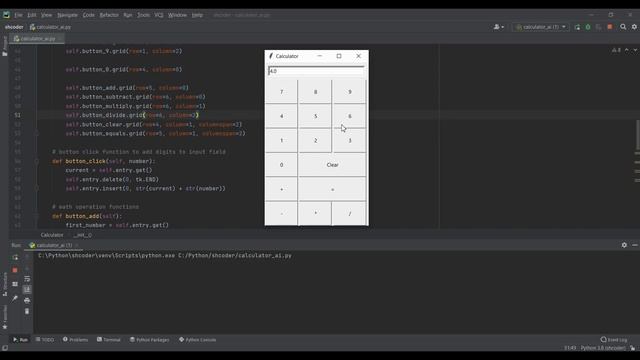Open the Problems tool window tab
640x360 pixels.
[75, 340]
